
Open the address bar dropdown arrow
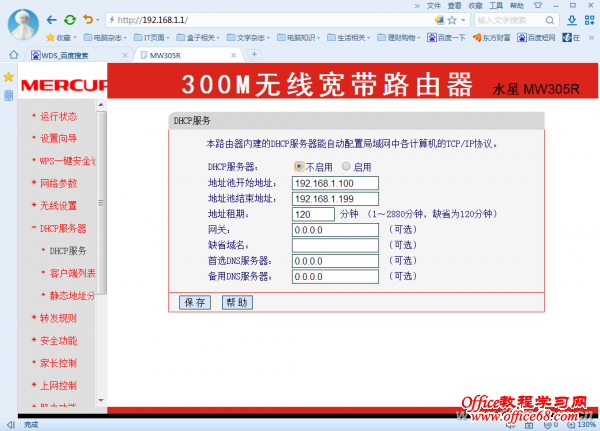(x=463, y=20)
